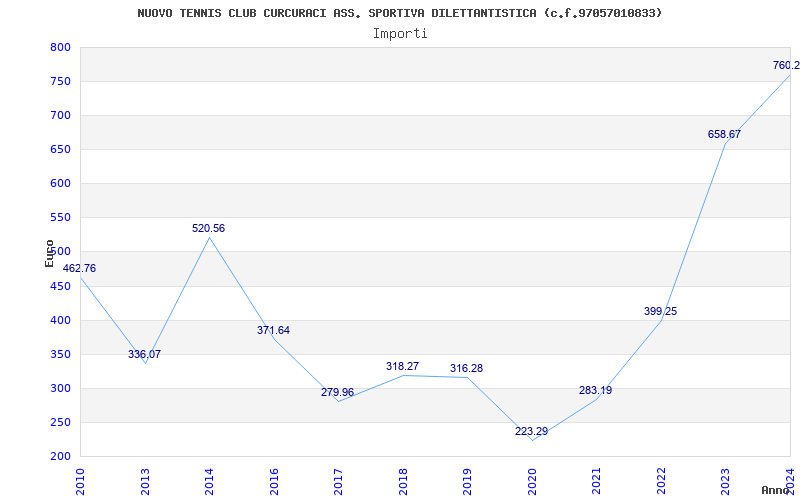The width and height of the screenshot is (800, 500).
Task: Click the 2018 x-axis label
Action: pos(403,481)
